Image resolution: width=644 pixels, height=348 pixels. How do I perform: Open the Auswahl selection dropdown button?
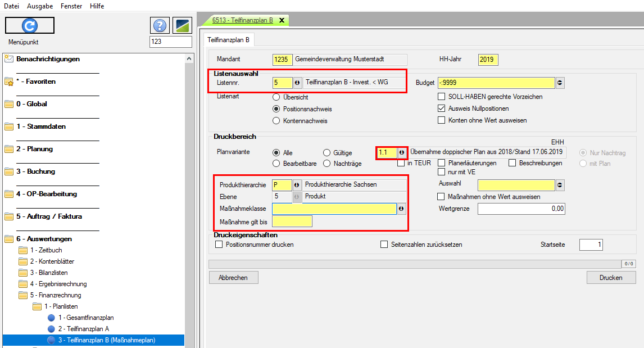tap(560, 186)
